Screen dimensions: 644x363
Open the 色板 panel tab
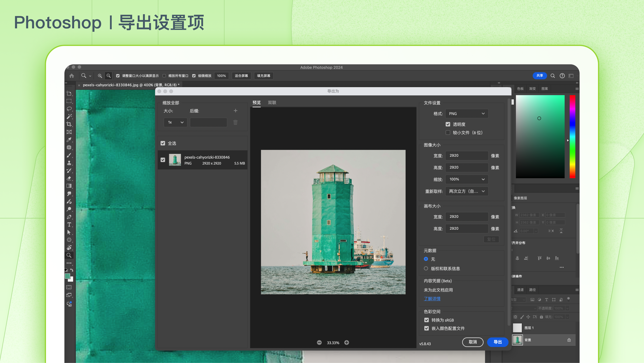(x=520, y=89)
